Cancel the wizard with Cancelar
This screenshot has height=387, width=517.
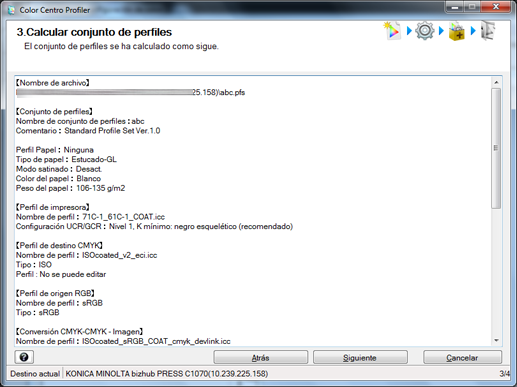(462, 357)
